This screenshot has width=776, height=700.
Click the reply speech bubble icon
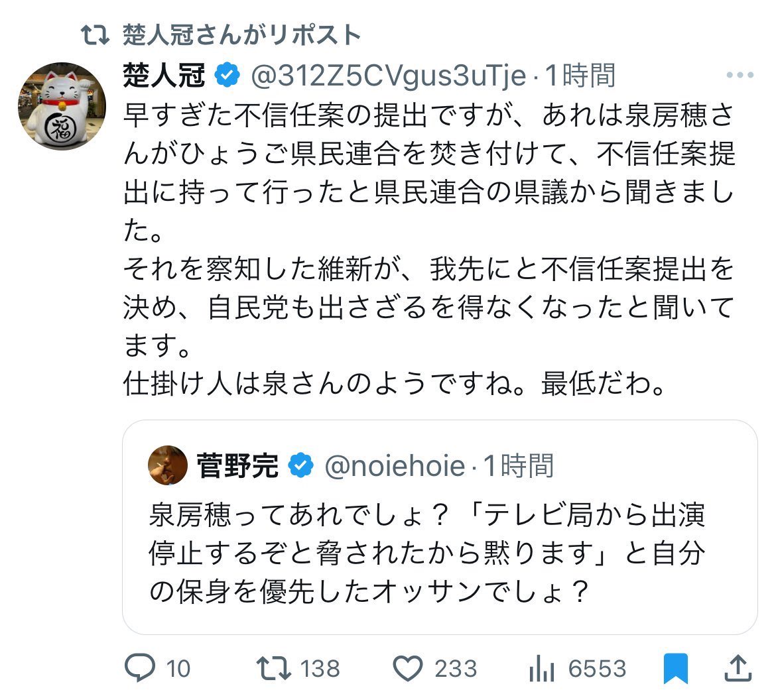click(x=139, y=668)
